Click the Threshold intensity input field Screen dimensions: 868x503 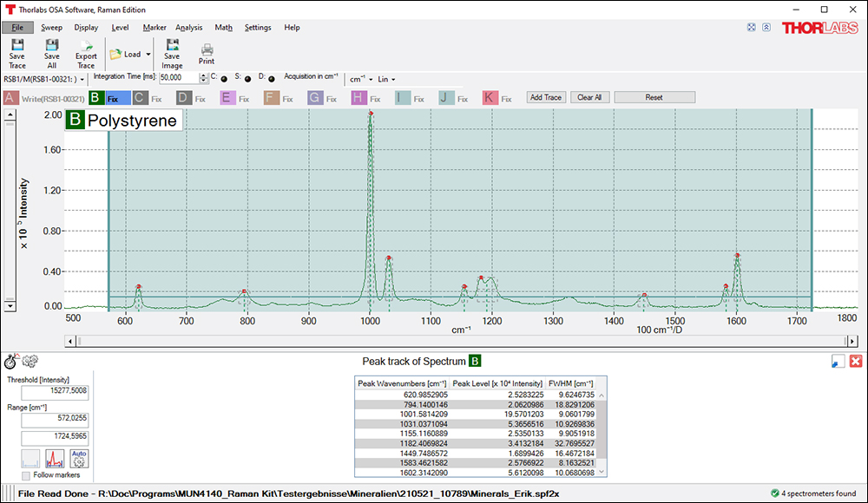(54, 392)
